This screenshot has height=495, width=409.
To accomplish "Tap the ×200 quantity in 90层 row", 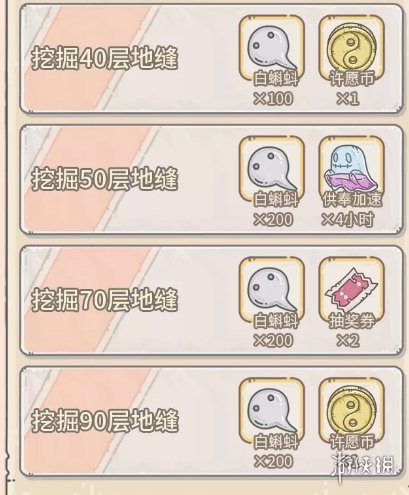I will tap(273, 462).
